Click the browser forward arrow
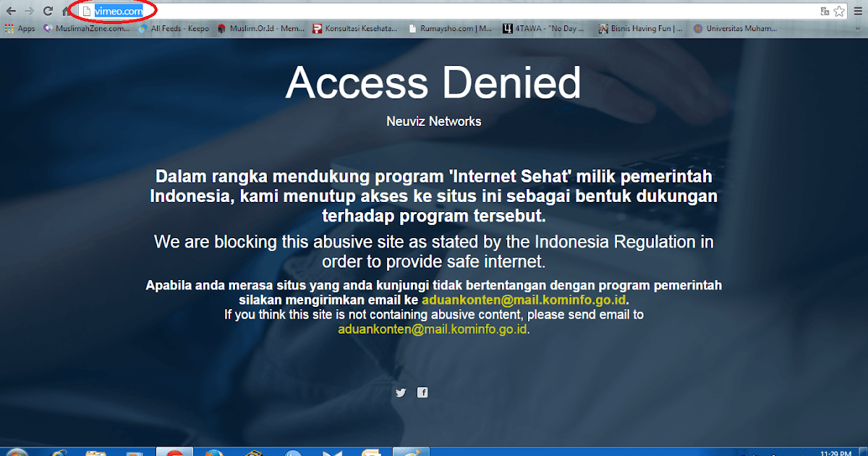Viewport: 868px width, 456px height. (x=30, y=11)
